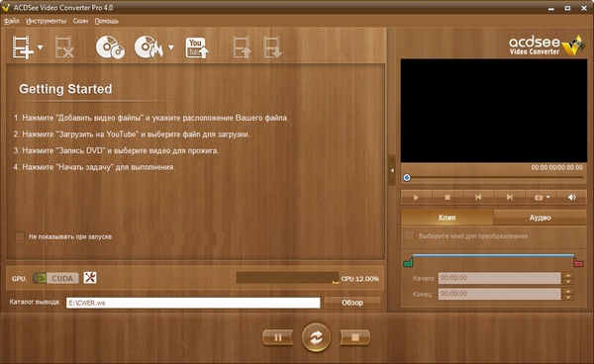The image size is (594, 364).
Task: Open the Скин menu
Action: [80, 21]
